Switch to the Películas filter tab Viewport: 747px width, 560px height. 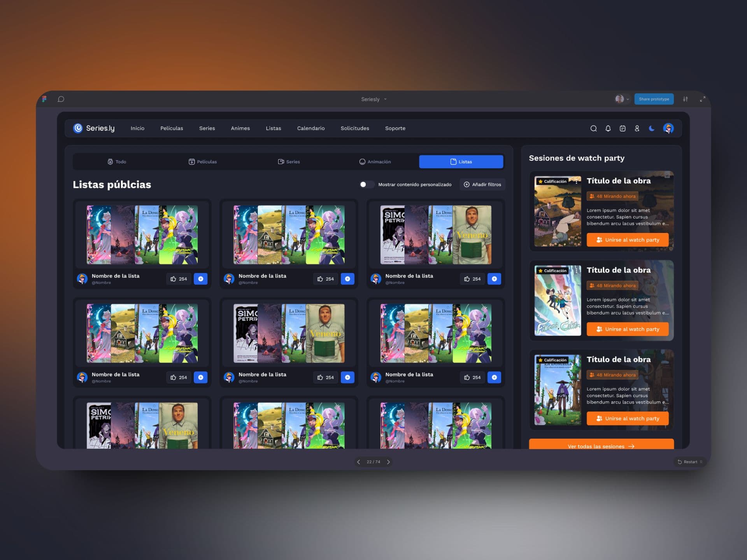pos(203,162)
